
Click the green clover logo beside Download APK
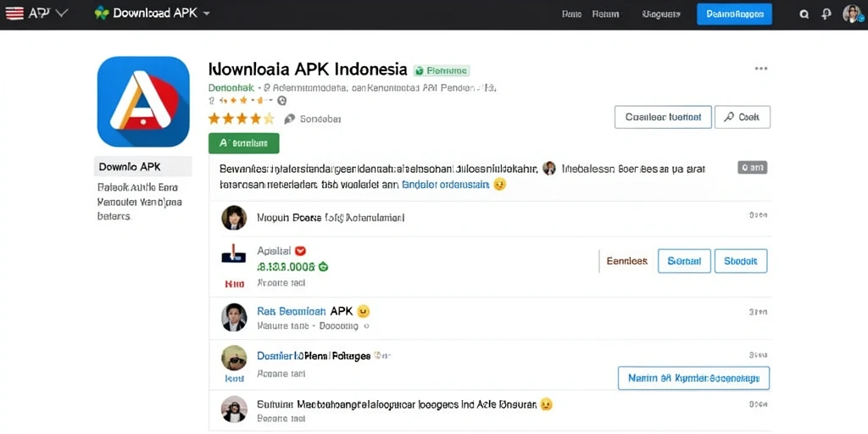click(102, 14)
